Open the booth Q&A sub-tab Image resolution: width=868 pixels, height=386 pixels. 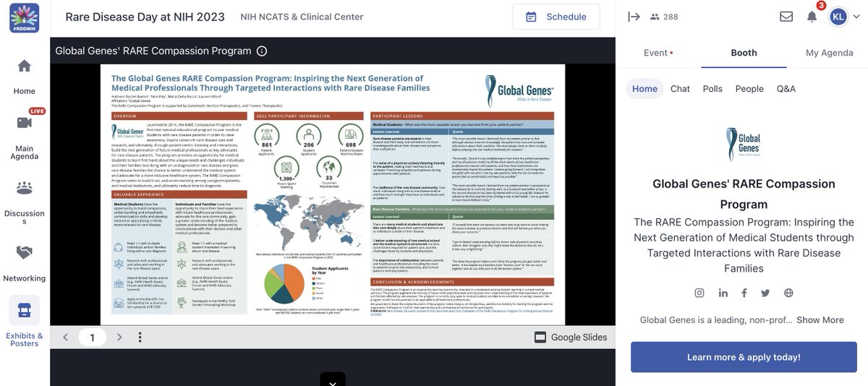786,88
